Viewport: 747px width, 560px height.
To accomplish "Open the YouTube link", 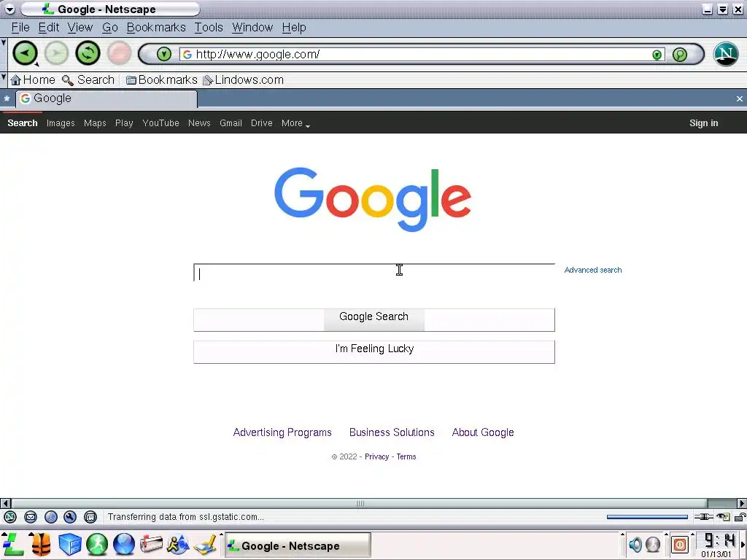I will pos(160,122).
